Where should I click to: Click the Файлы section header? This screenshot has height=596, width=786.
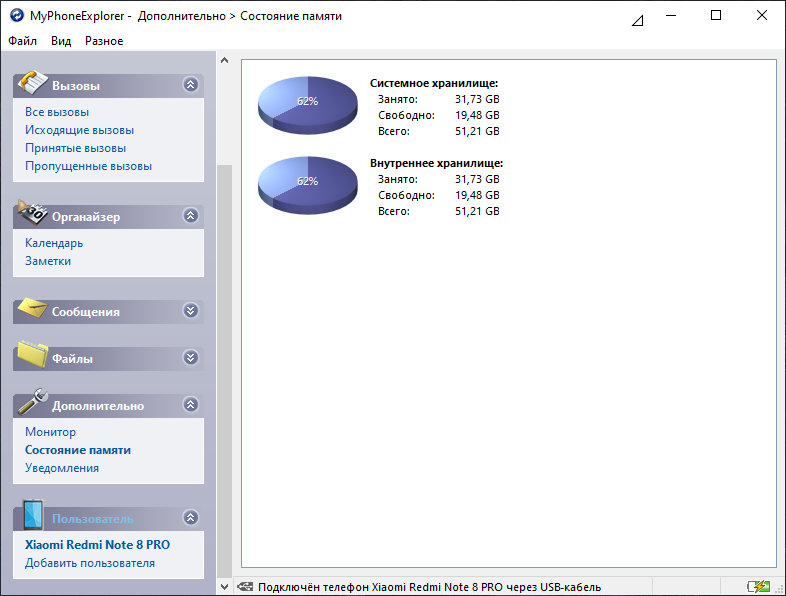click(108, 358)
